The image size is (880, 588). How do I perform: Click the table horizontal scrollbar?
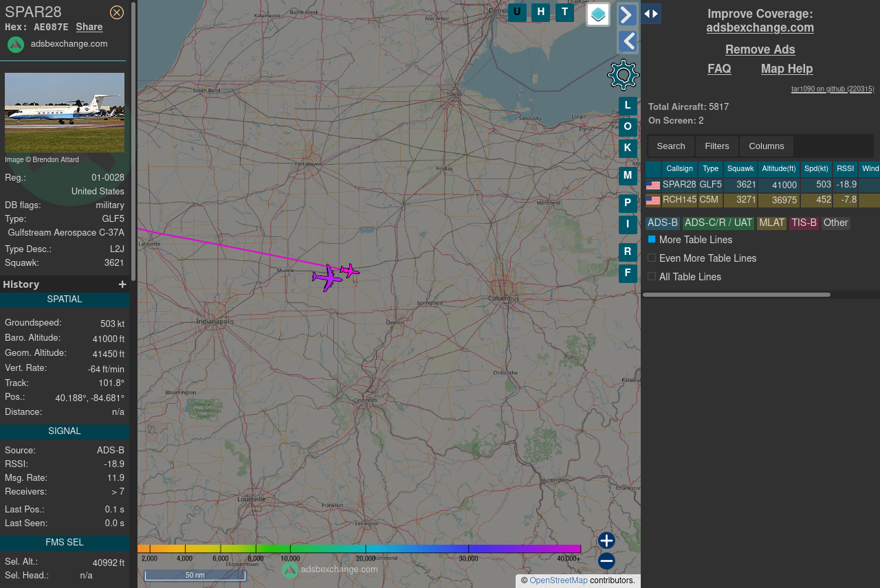[736, 295]
